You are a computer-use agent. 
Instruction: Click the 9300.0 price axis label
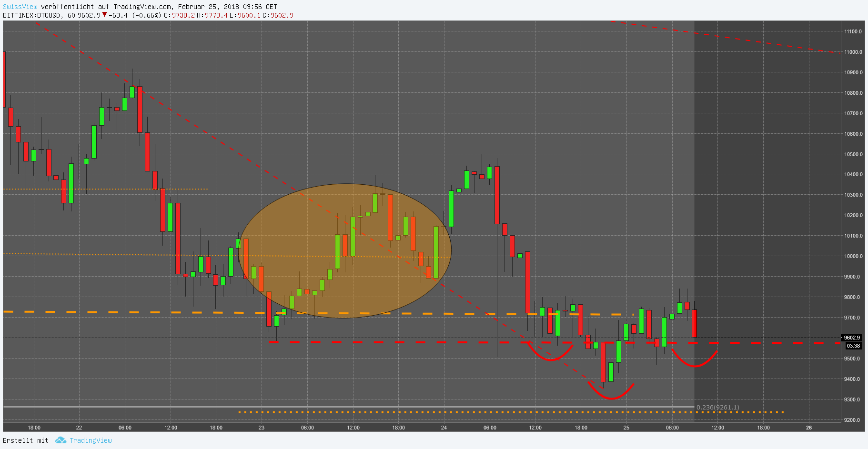[852, 399]
